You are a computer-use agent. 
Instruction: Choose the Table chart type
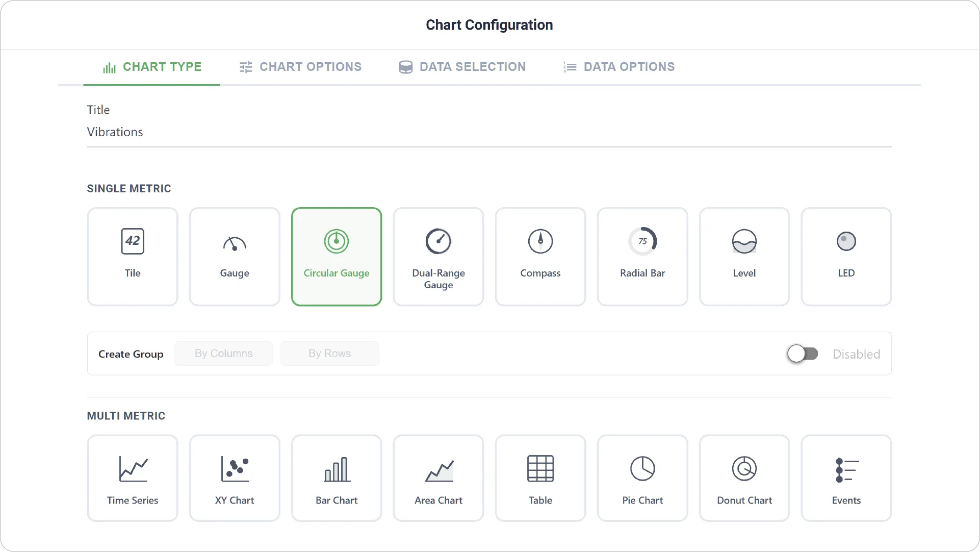(540, 478)
